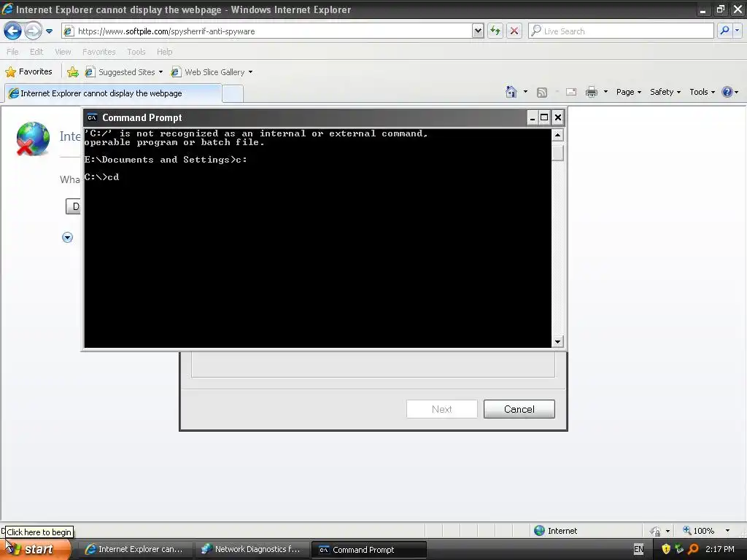The image size is (747, 560).
Task: Expand the Print dropdown arrow
Action: (x=605, y=92)
